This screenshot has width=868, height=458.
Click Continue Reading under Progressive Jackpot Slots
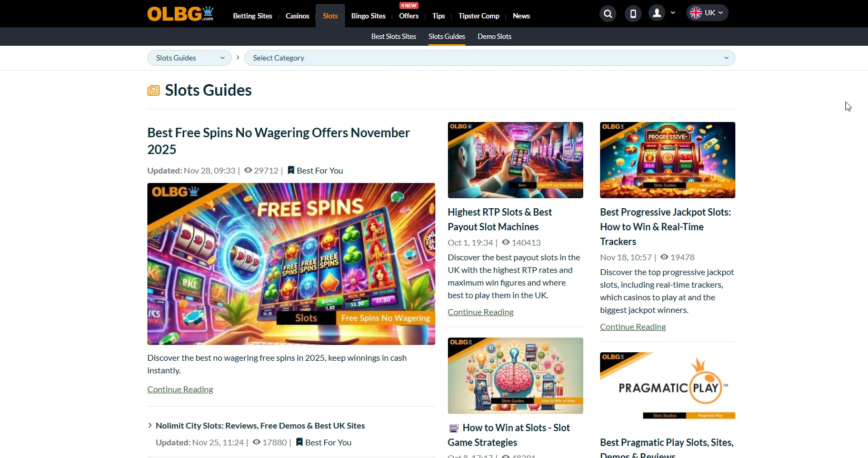[x=633, y=327]
